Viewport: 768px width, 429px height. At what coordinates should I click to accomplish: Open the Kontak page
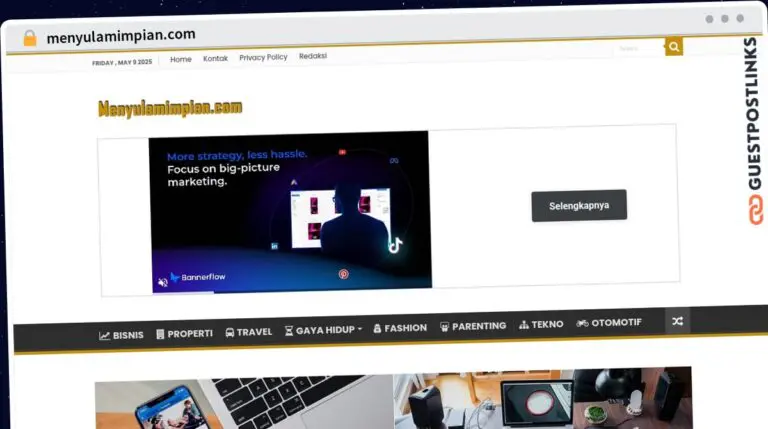[x=216, y=58]
